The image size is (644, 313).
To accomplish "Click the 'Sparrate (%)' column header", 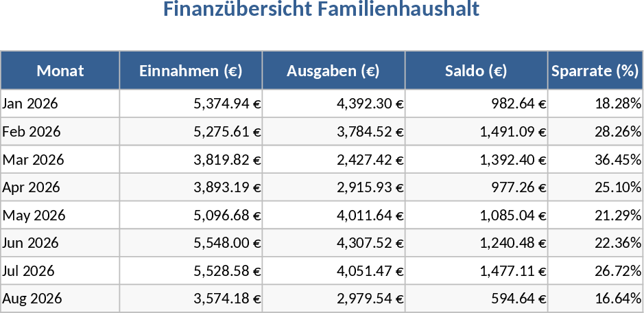I will [x=595, y=71].
